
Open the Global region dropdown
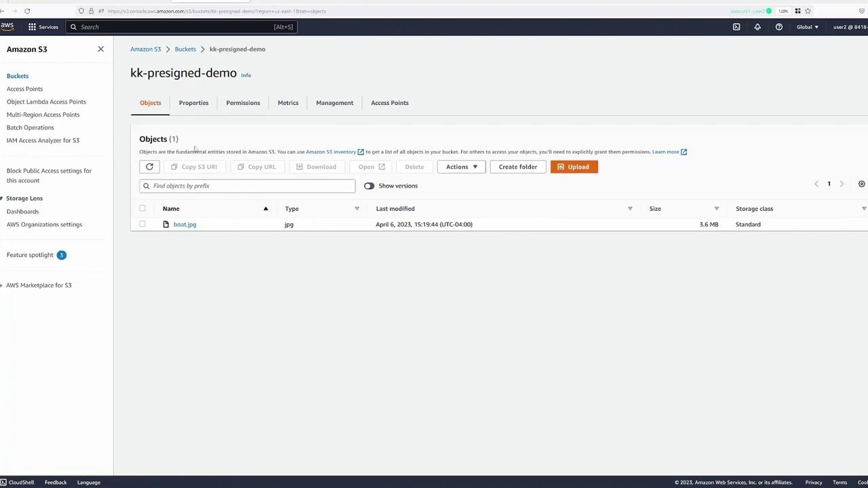click(x=807, y=27)
